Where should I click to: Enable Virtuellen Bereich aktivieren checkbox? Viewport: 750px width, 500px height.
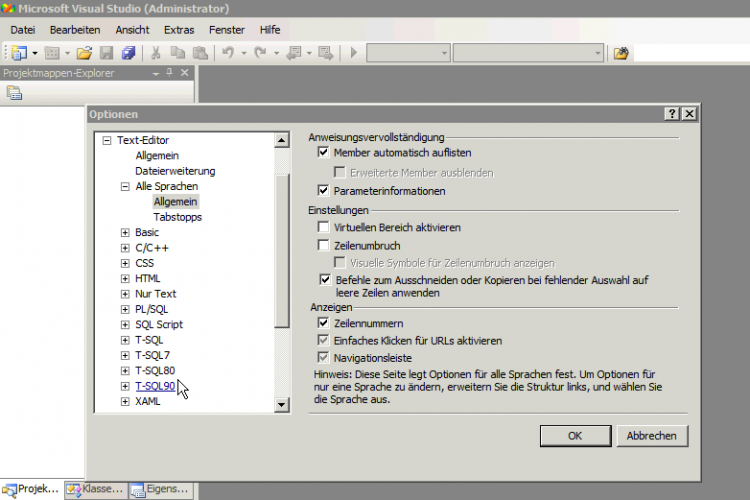click(323, 227)
